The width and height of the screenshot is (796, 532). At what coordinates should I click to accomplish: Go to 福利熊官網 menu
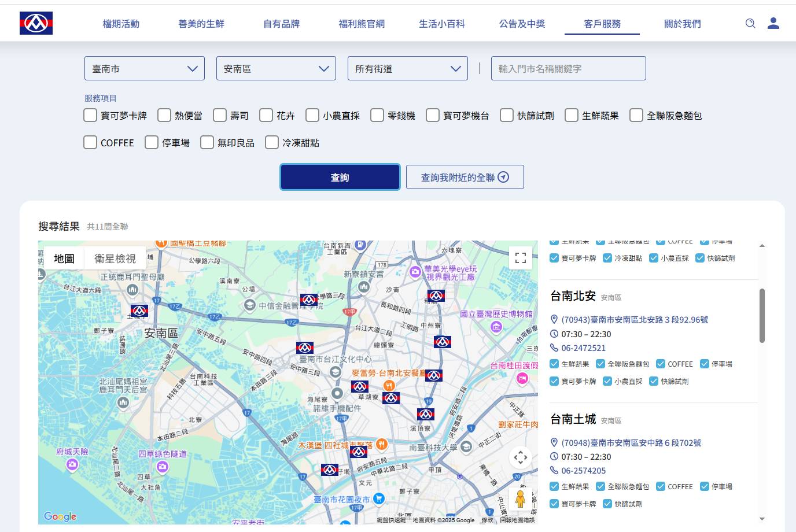[x=362, y=24]
